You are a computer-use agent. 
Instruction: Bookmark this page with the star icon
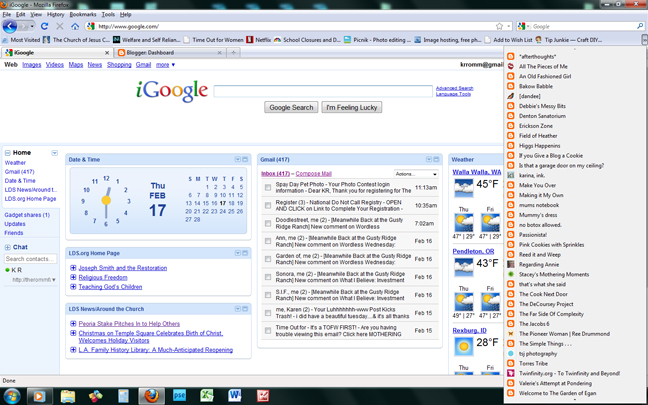(499, 26)
